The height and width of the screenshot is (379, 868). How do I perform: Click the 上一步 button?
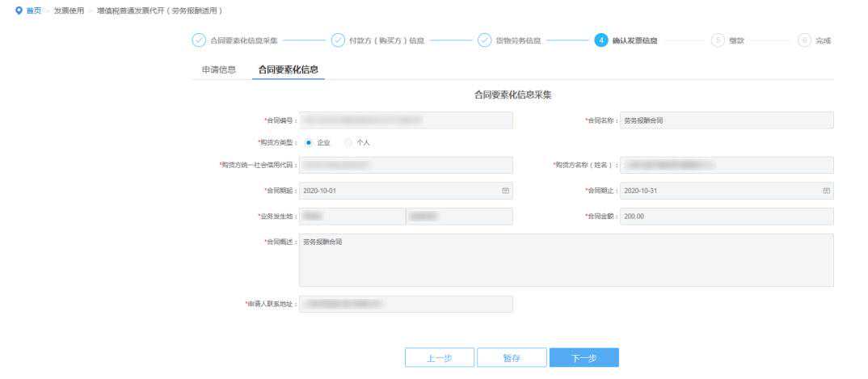pyautogui.click(x=439, y=358)
